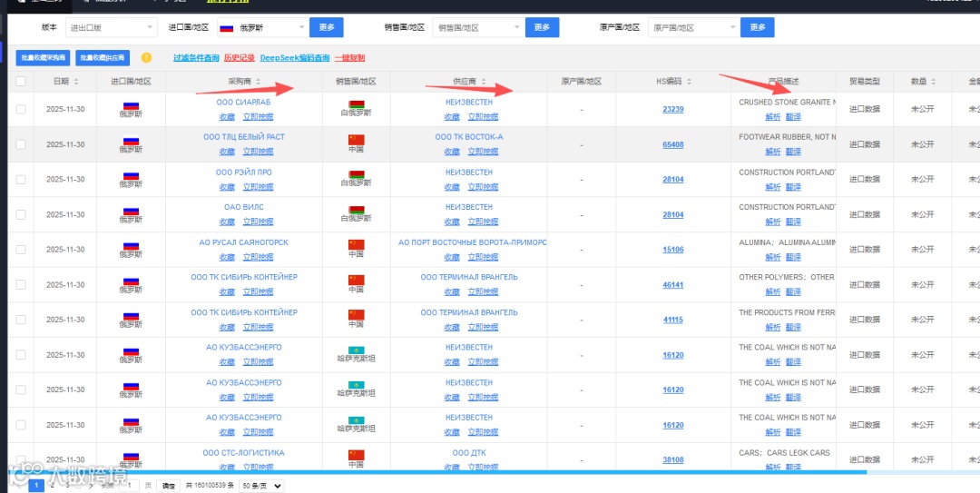
Task: Tick checkbox of ТК СИБИРЬ КОНТЕЙНЕР row with HS 46141
Action: (x=21, y=284)
